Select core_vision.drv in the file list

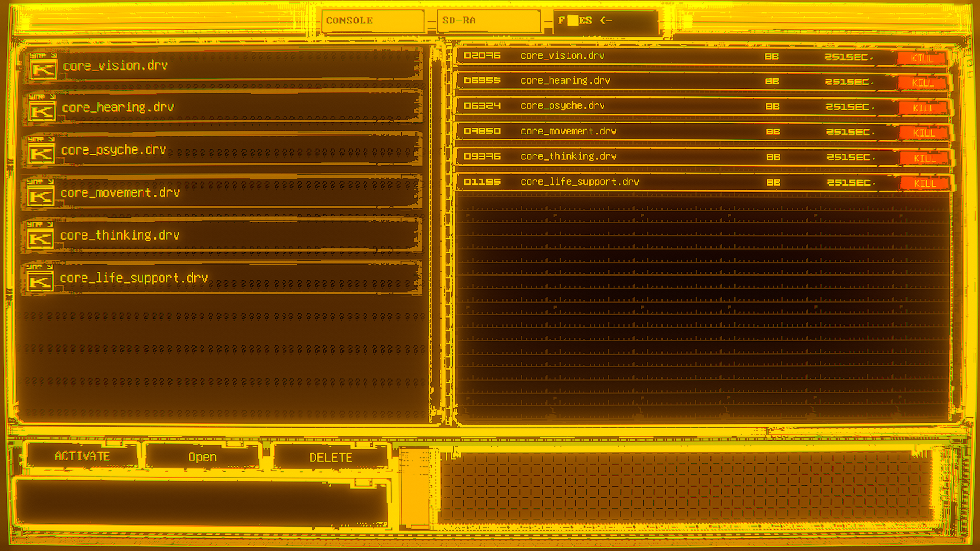(223, 66)
